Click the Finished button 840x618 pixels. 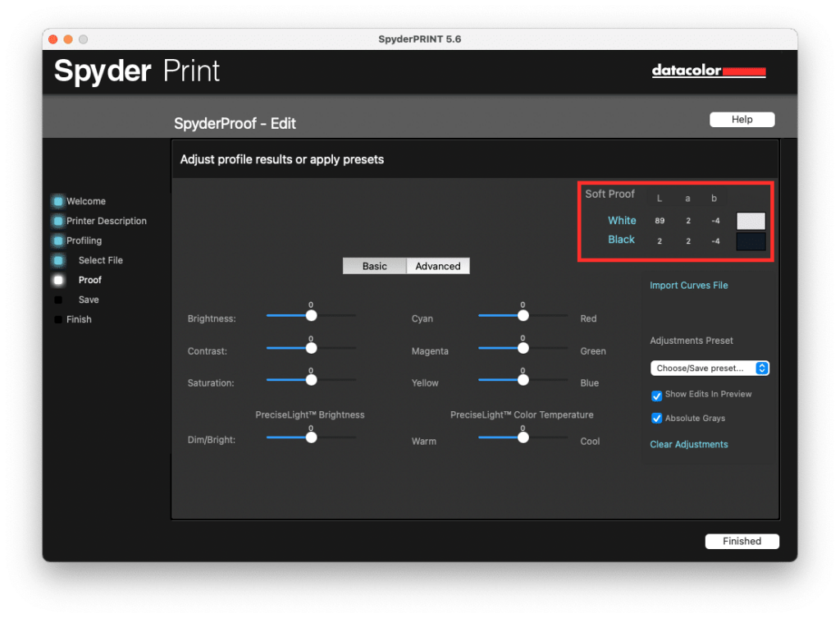[742, 542]
